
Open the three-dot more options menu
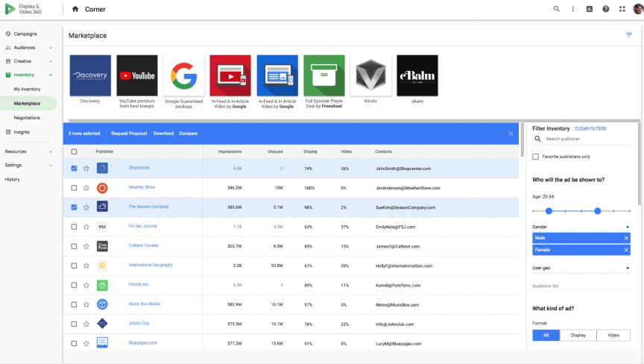[x=573, y=9]
